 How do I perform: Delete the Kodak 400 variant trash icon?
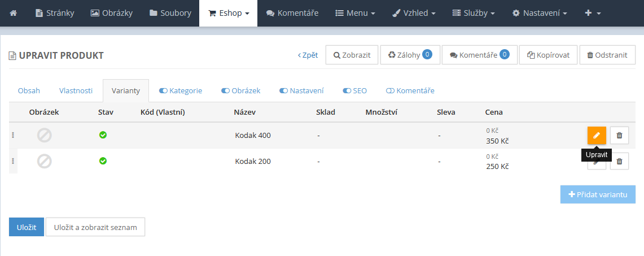(x=619, y=136)
